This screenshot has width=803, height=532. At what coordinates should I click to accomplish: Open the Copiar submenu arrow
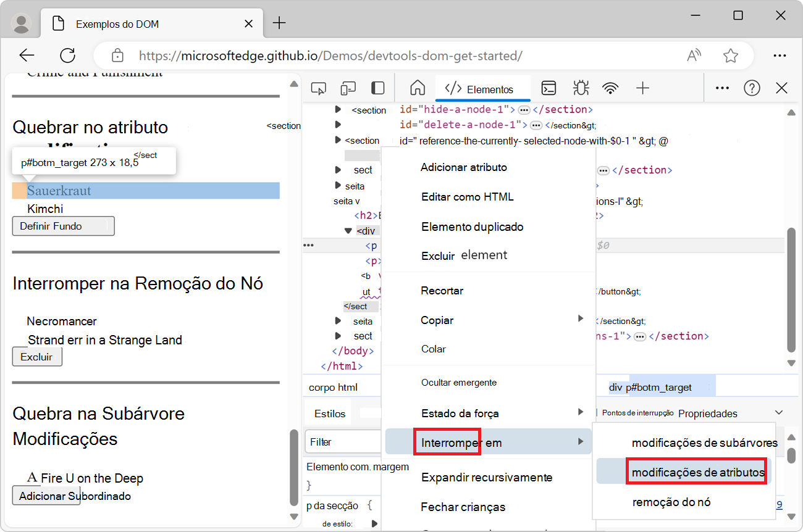click(x=581, y=320)
